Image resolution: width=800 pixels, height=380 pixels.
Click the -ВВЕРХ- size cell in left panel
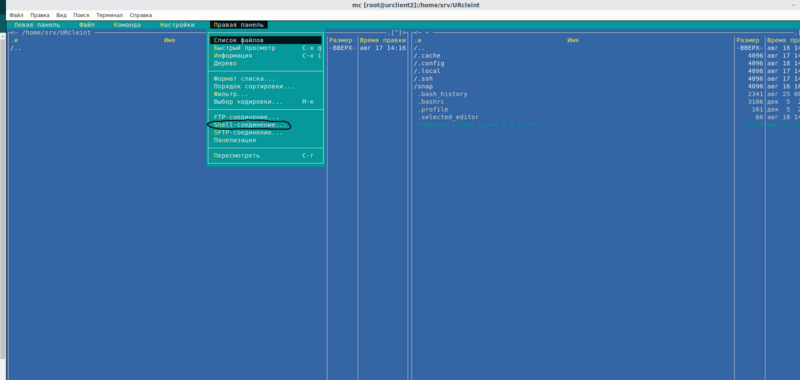[x=341, y=48]
